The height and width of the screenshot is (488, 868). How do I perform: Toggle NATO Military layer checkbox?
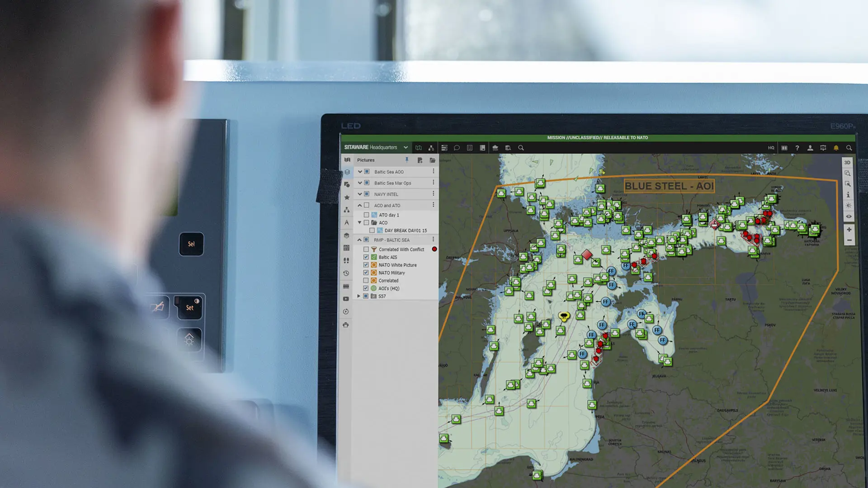[365, 272]
